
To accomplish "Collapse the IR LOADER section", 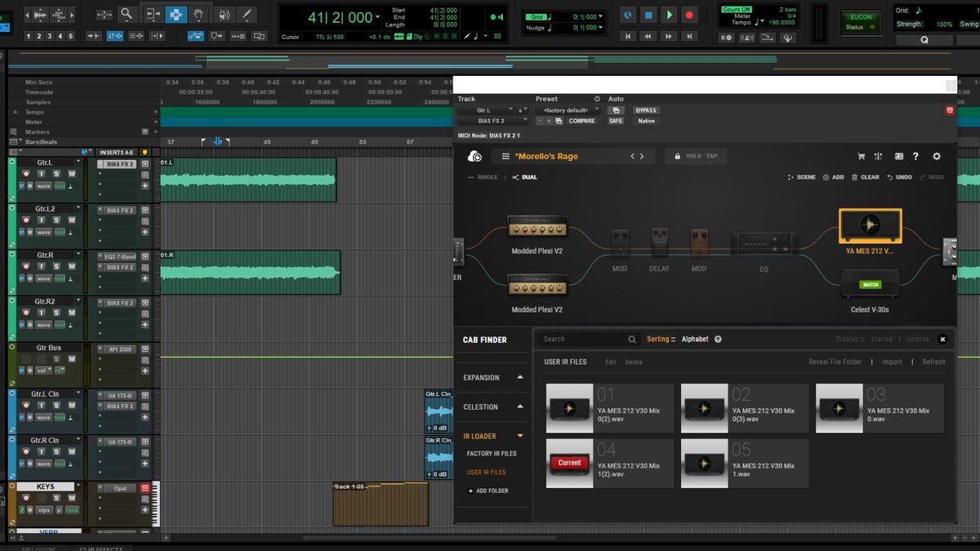I will point(492,436).
